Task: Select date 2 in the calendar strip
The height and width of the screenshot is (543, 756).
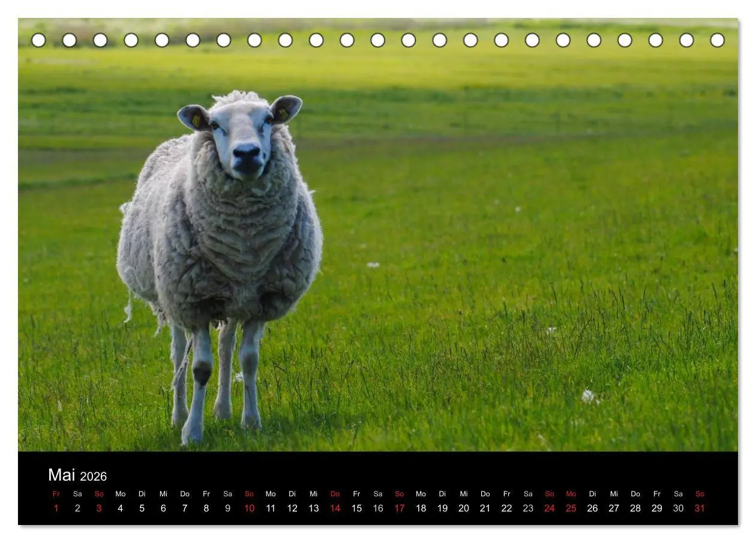Action: pos(77,509)
